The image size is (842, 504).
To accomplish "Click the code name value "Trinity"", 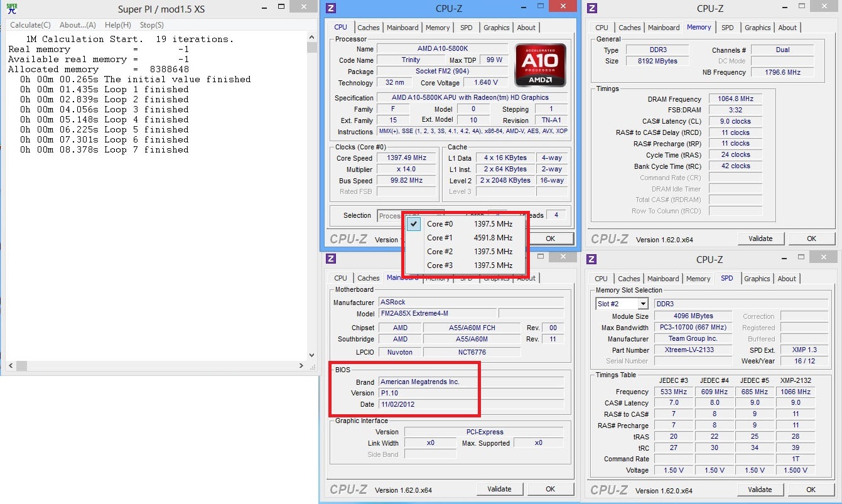I will point(411,60).
